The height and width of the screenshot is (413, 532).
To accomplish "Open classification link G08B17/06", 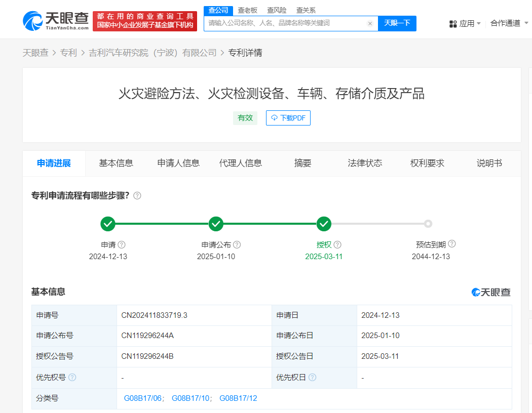I will pyautogui.click(x=142, y=398).
